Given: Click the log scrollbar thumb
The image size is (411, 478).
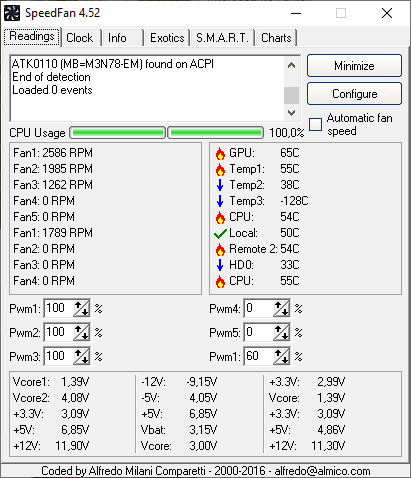Looking at the screenshot, I should coord(291,96).
